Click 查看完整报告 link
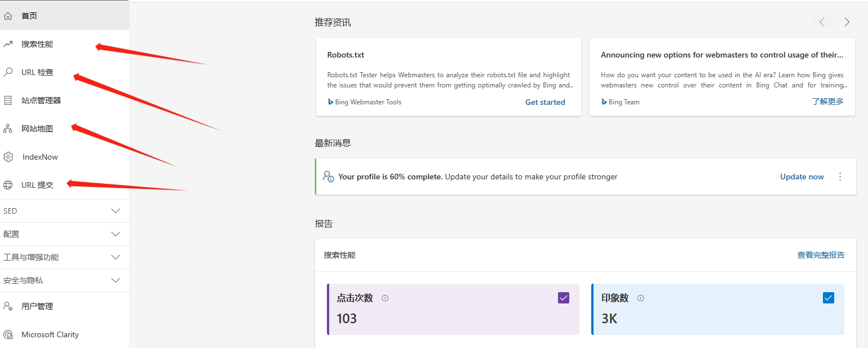Viewport: 868px width, 348px height. coord(821,255)
